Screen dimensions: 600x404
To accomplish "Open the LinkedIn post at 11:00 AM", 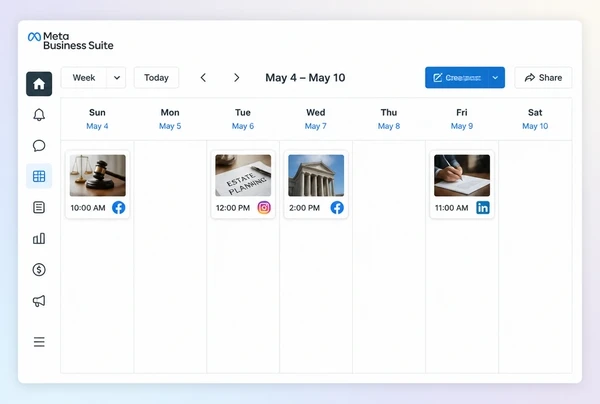I will pos(462,184).
